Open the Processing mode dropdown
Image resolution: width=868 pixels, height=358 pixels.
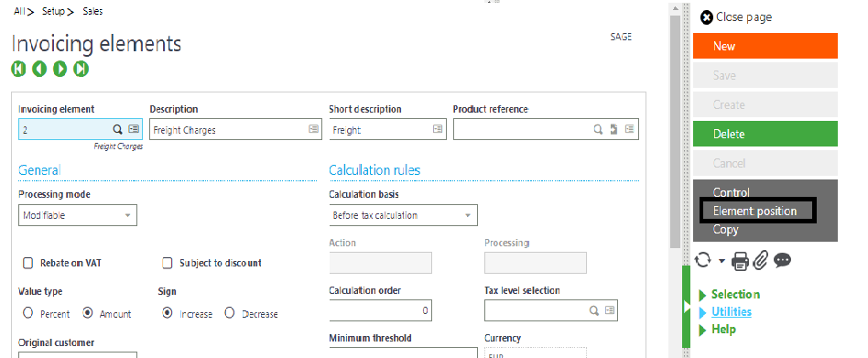point(78,215)
